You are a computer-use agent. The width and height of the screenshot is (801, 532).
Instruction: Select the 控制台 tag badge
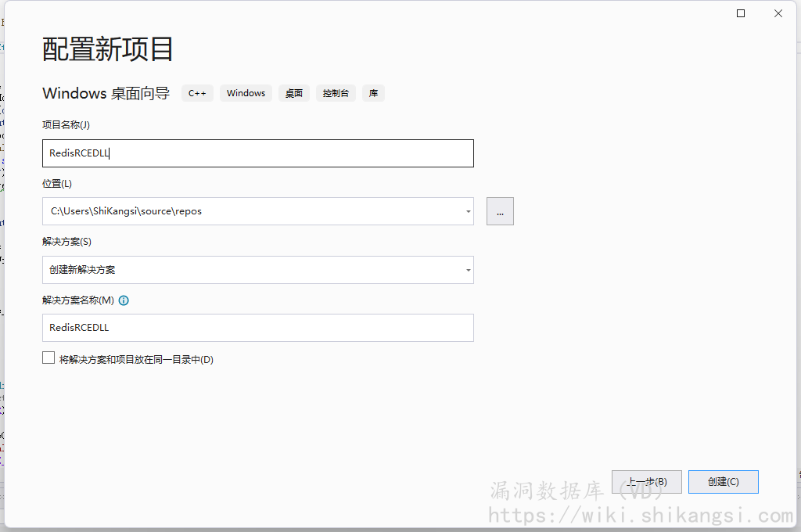[x=336, y=93]
